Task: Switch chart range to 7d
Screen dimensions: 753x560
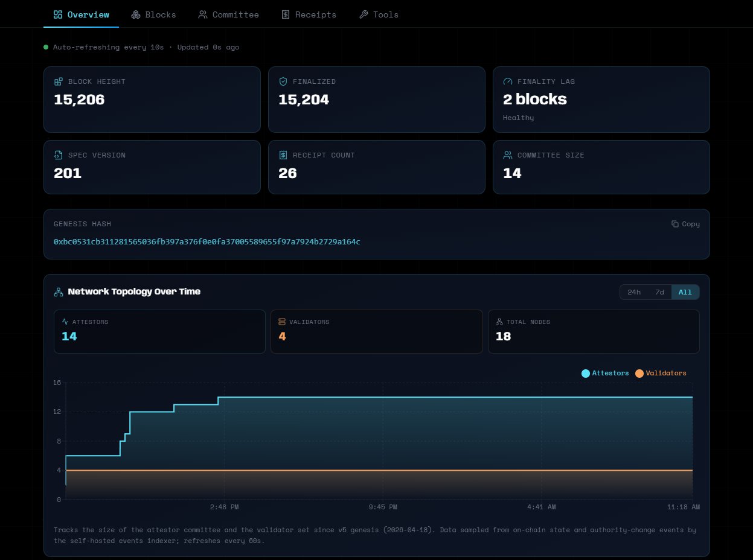Action: pyautogui.click(x=659, y=292)
